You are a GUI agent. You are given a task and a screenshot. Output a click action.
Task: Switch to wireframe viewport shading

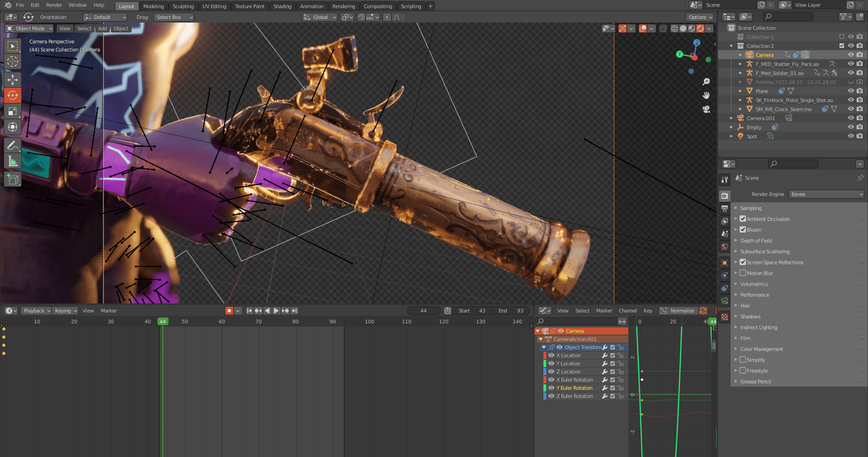675,28
